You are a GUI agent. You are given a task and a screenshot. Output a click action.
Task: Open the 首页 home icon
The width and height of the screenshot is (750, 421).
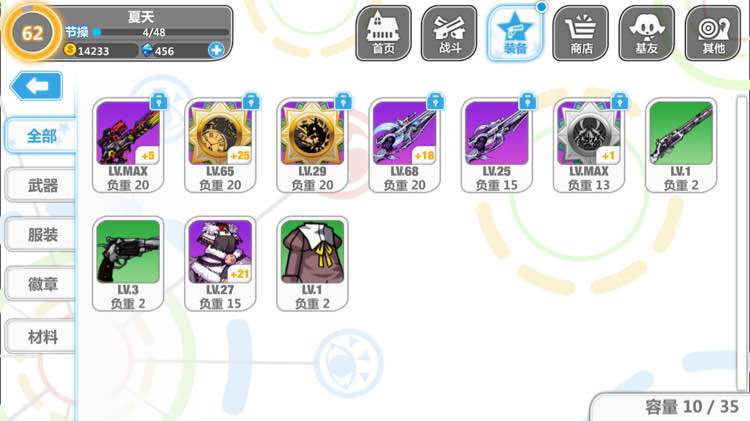point(383,33)
